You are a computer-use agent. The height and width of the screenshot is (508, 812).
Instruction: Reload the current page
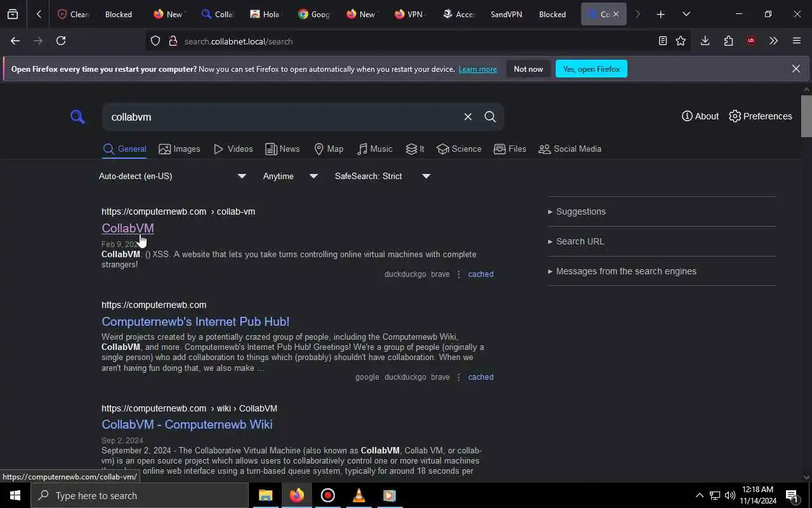(x=61, y=41)
